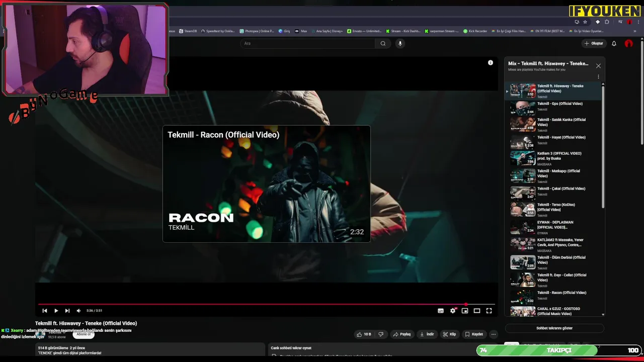The width and height of the screenshot is (644, 362).
Task: Click the Klip clip button
Action: pyautogui.click(x=449, y=334)
